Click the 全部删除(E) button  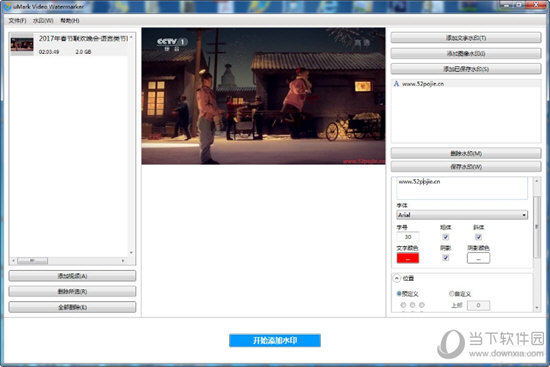[x=72, y=307]
